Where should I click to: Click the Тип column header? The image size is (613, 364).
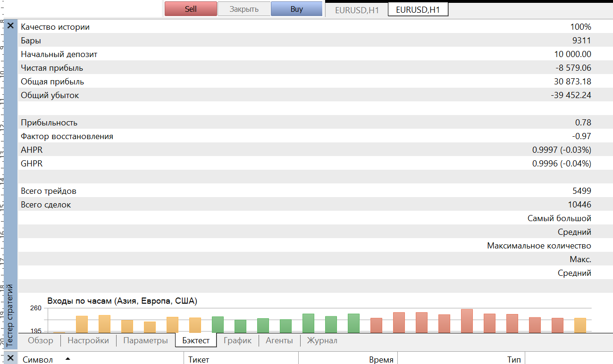pyautogui.click(x=514, y=360)
